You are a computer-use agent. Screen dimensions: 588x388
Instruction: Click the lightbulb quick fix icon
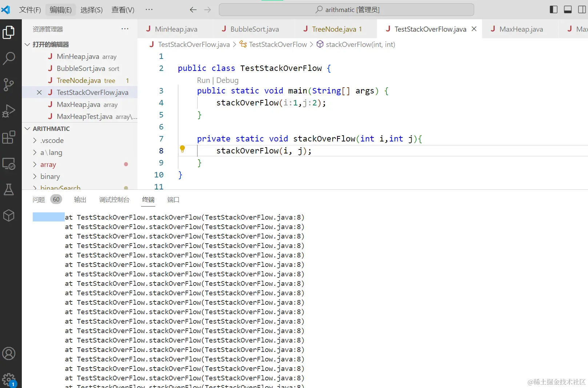(x=183, y=149)
